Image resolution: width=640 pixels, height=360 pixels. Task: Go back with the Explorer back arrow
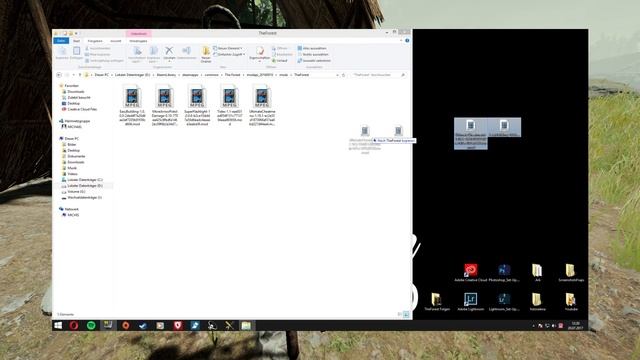[x=59, y=75]
